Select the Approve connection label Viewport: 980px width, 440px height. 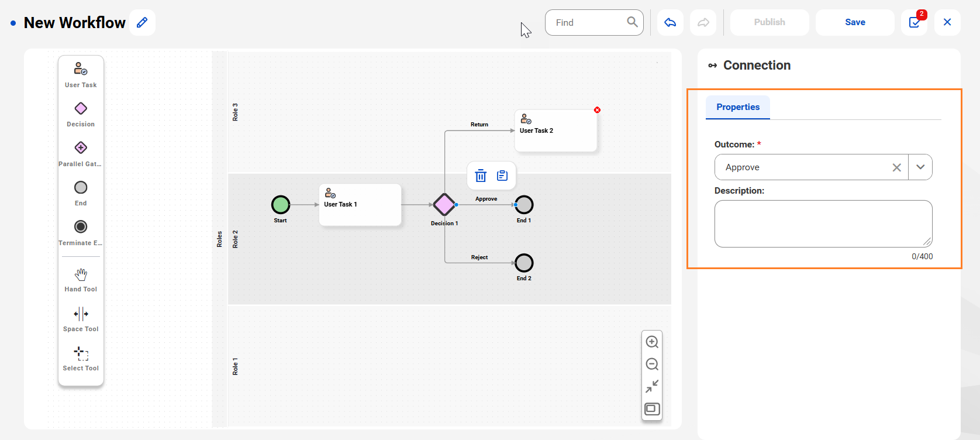(x=486, y=199)
